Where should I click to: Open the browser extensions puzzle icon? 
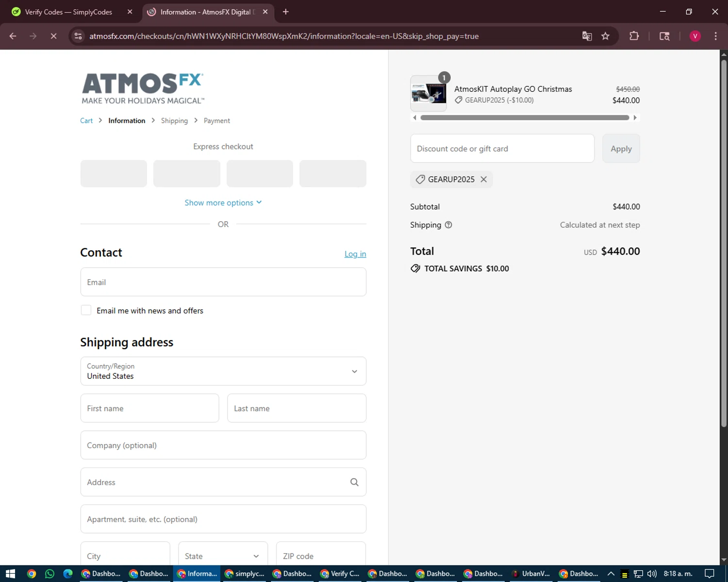pos(634,36)
